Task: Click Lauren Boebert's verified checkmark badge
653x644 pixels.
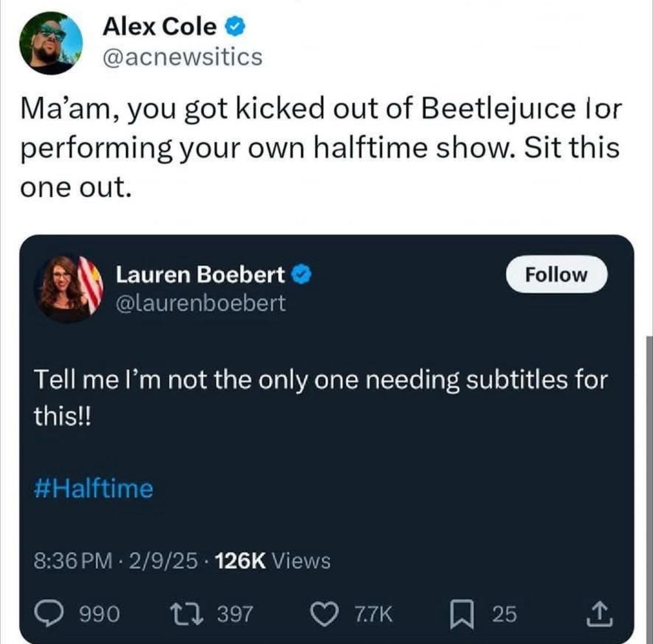Action: click(300, 275)
